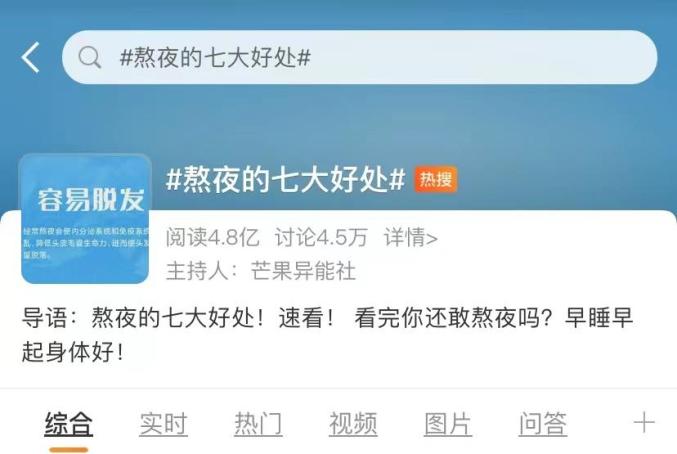Open the 讨论4.5万 discussion count

pyautogui.click(x=321, y=237)
